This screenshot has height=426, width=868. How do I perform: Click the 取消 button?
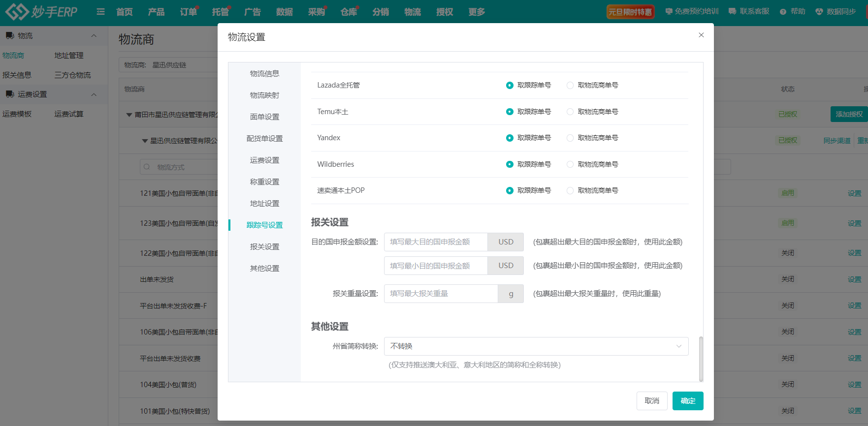pos(651,401)
